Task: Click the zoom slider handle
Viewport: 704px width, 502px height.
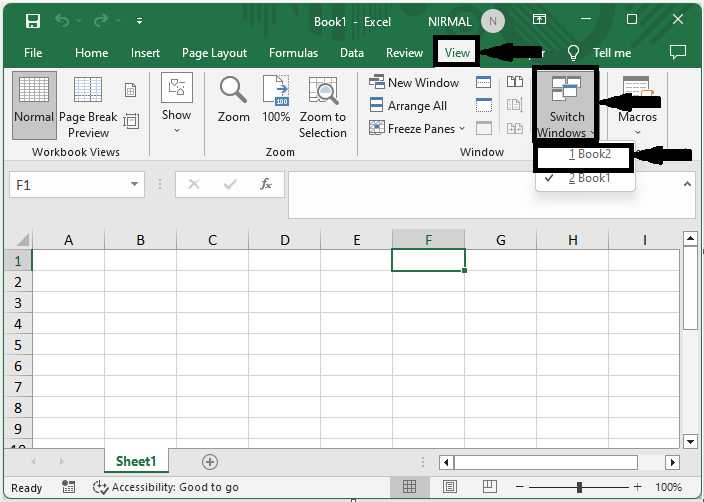Action: (579, 487)
